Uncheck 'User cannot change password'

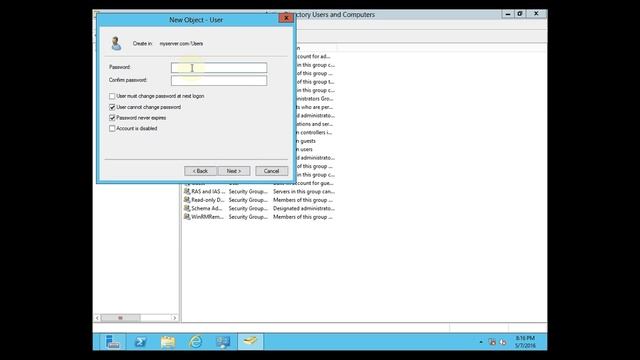[x=112, y=107]
